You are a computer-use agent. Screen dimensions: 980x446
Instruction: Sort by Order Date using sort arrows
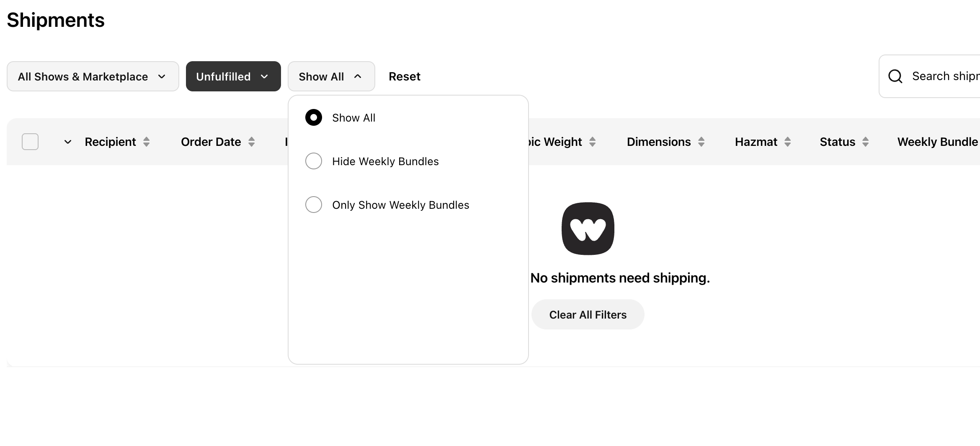tap(251, 142)
